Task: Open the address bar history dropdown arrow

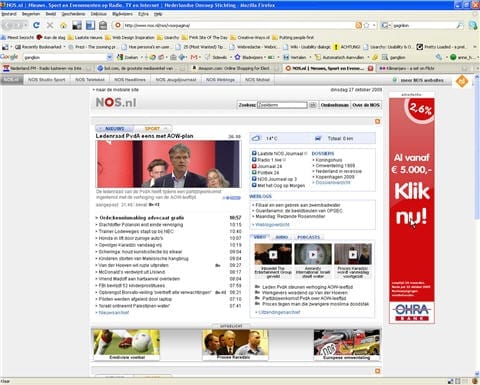Action: (375, 25)
